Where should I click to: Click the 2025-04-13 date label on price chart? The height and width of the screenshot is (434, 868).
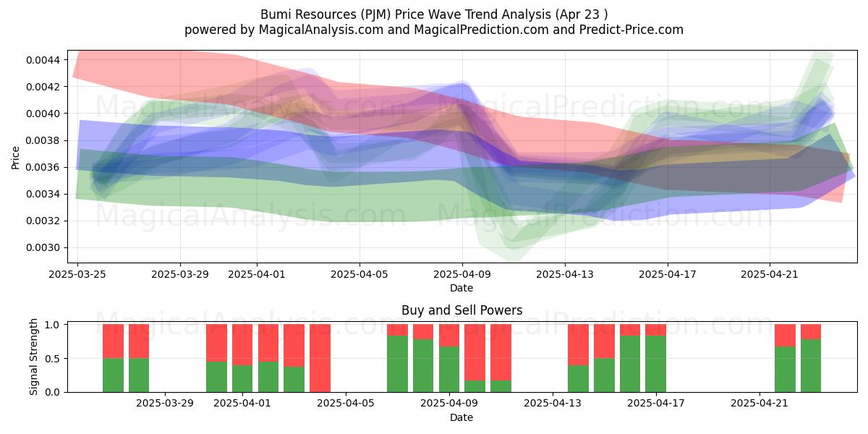(564, 274)
